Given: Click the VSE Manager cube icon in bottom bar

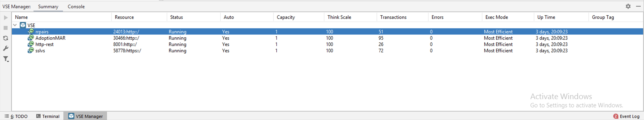Looking at the screenshot, I should pos(71,116).
